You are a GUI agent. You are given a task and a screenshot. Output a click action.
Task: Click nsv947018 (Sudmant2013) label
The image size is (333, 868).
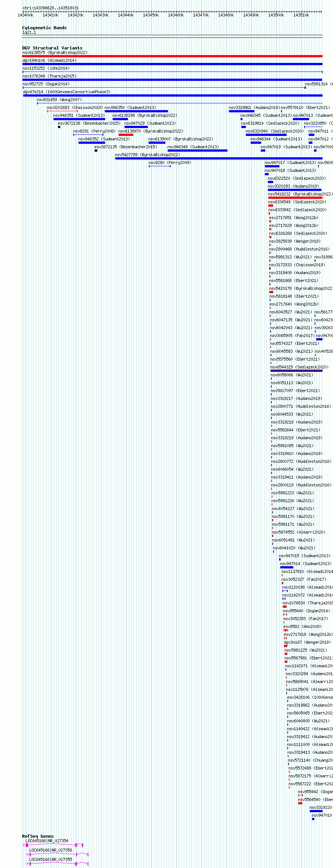coord(290,170)
